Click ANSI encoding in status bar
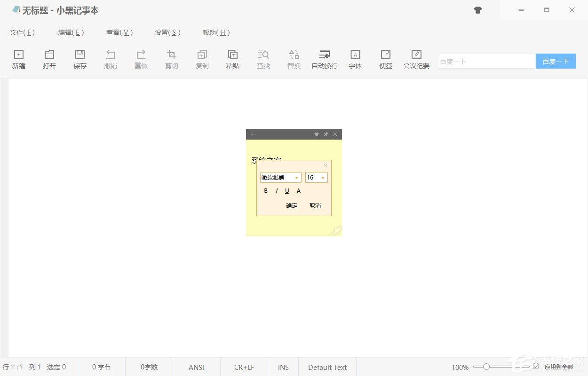 197,367
